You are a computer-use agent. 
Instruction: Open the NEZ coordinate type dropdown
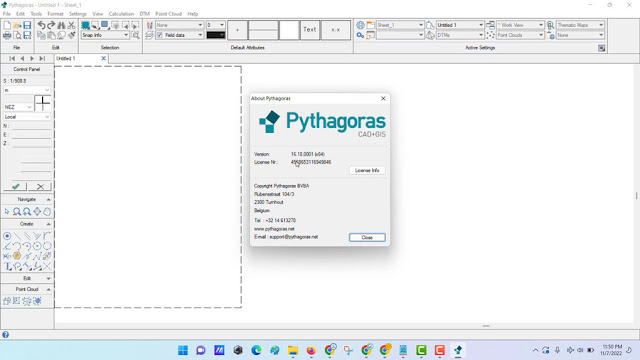18,107
